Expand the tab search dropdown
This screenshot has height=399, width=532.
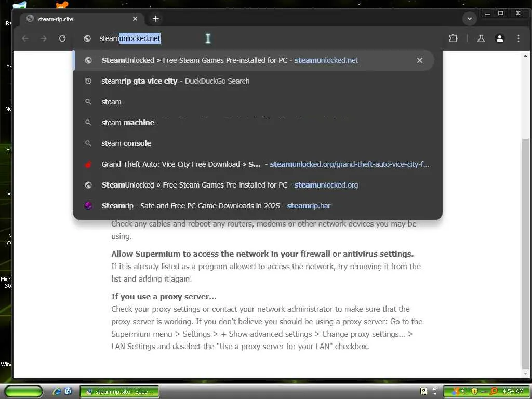pos(470,19)
